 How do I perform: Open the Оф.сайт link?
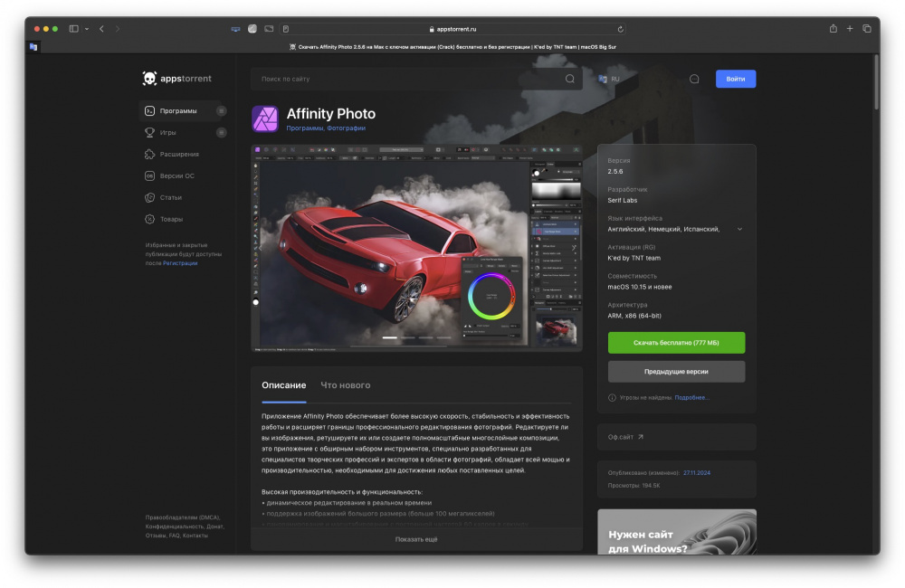point(625,436)
